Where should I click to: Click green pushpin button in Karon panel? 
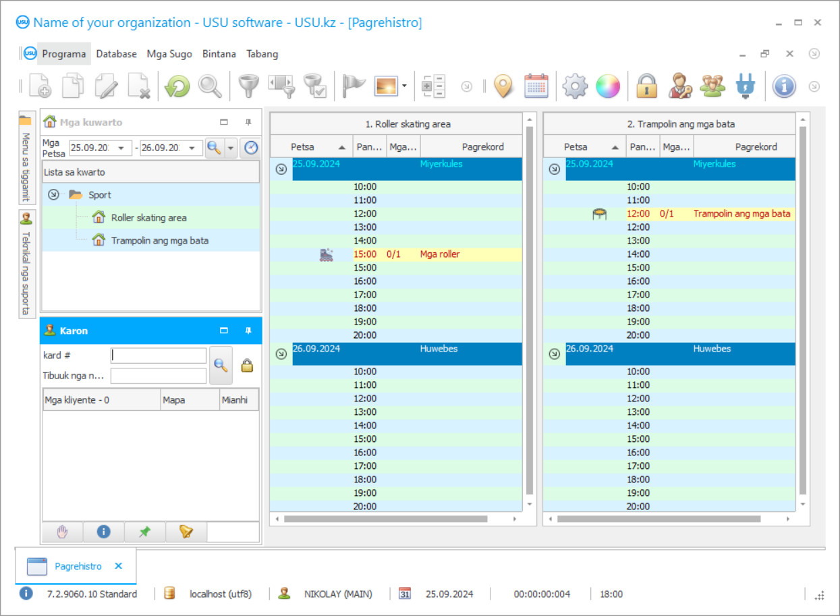pos(145,532)
